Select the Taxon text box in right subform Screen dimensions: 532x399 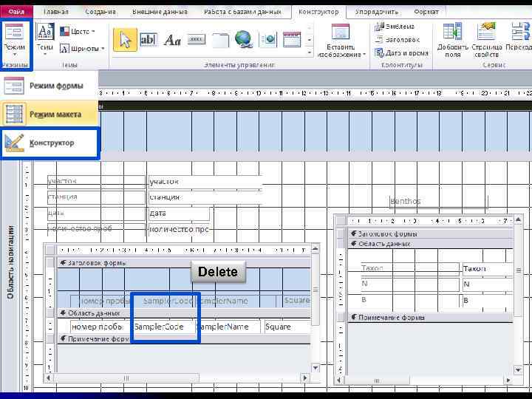(x=487, y=269)
